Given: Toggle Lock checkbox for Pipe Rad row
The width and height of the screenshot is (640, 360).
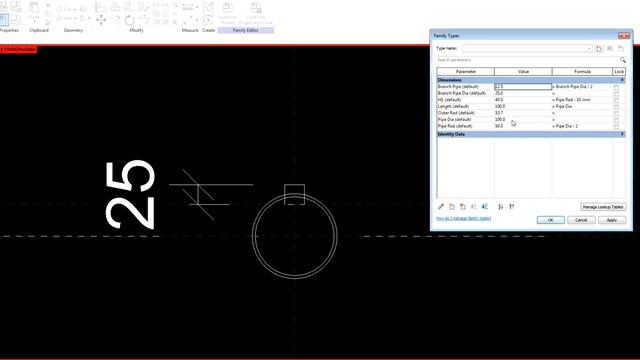Looking at the screenshot, I should click(x=616, y=127).
